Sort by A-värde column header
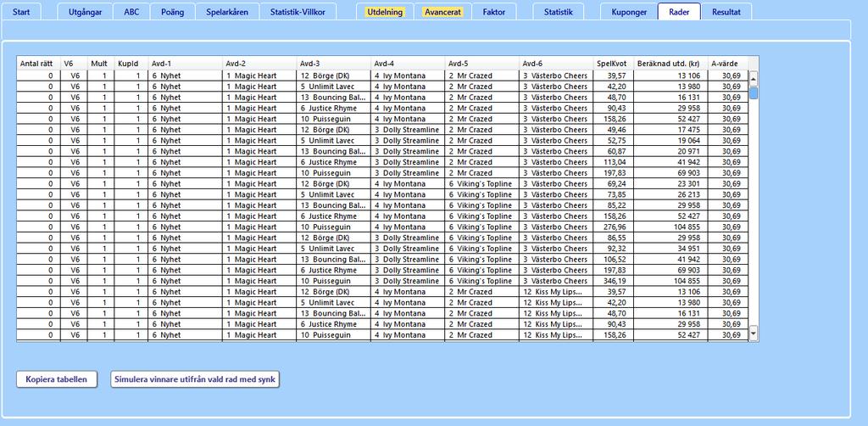 point(728,63)
